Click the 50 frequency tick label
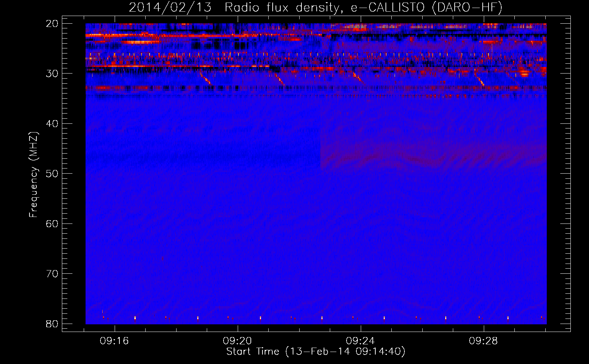 pos(52,174)
